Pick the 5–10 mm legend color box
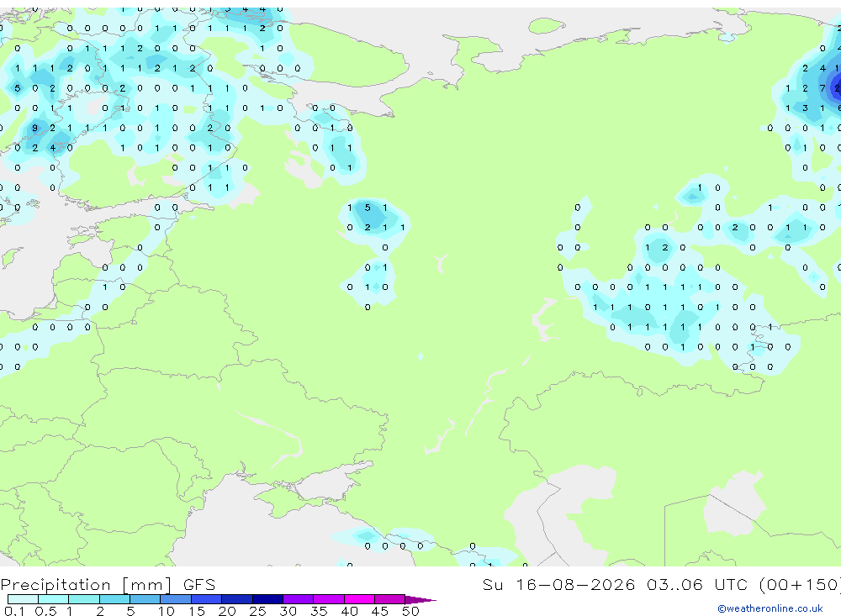 (145, 599)
